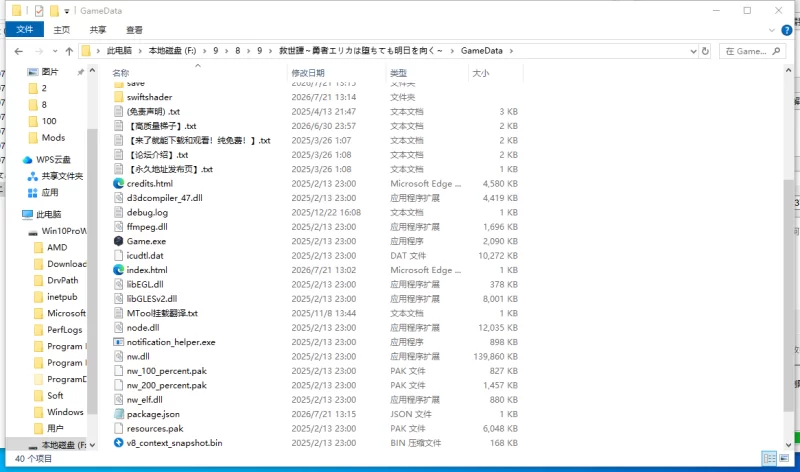This screenshot has height=472, width=800.
Task: Select the MTool挂载翻译.txt file
Action: 162,313
